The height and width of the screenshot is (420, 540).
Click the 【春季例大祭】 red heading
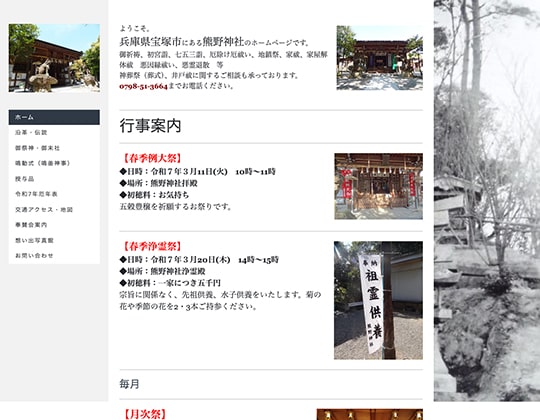[152, 158]
